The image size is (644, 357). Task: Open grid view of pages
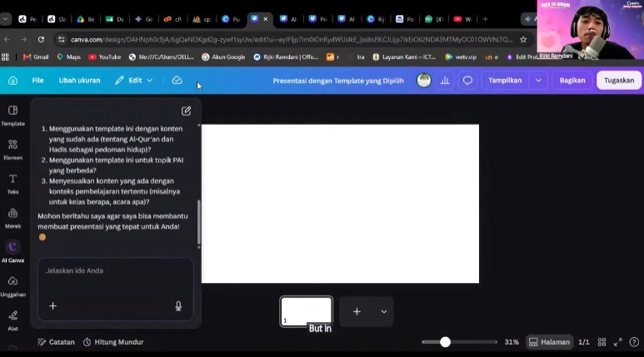tap(602, 342)
